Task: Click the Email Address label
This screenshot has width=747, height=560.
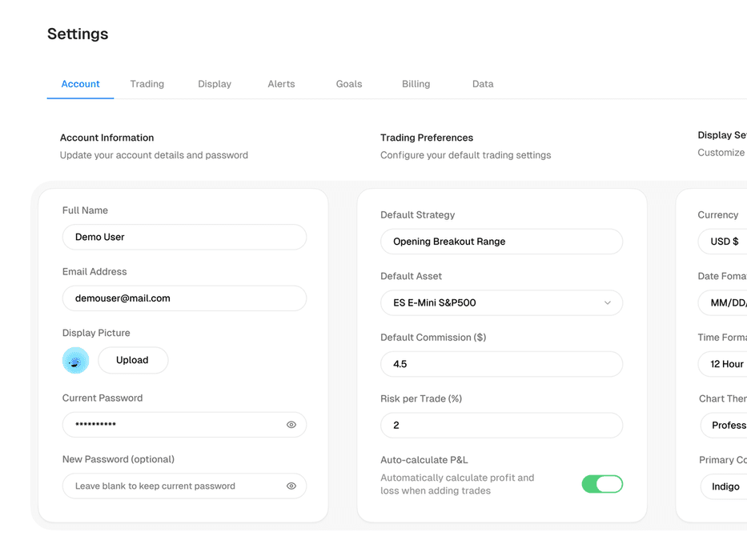Action: tap(94, 271)
